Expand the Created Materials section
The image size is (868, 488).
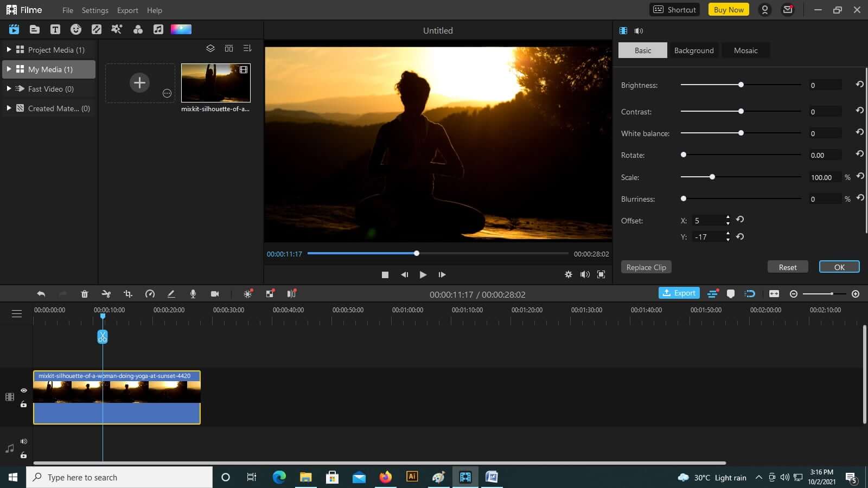pyautogui.click(x=9, y=108)
